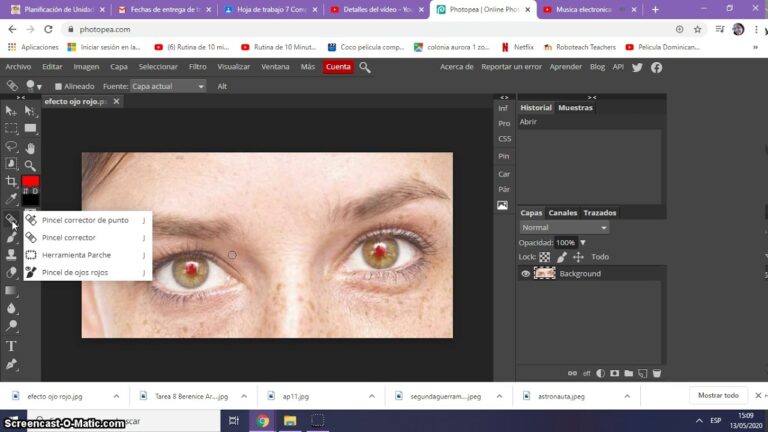Add new adjustment layer icon

pyautogui.click(x=600, y=373)
